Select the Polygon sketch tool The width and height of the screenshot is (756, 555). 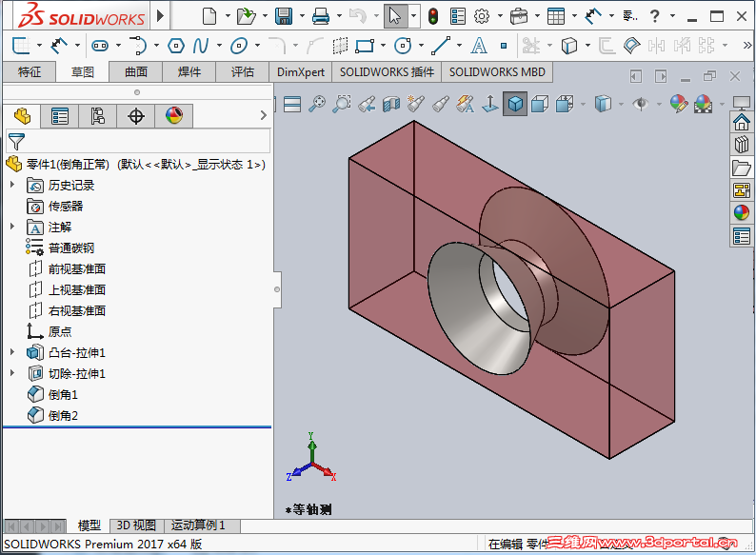pos(176,46)
